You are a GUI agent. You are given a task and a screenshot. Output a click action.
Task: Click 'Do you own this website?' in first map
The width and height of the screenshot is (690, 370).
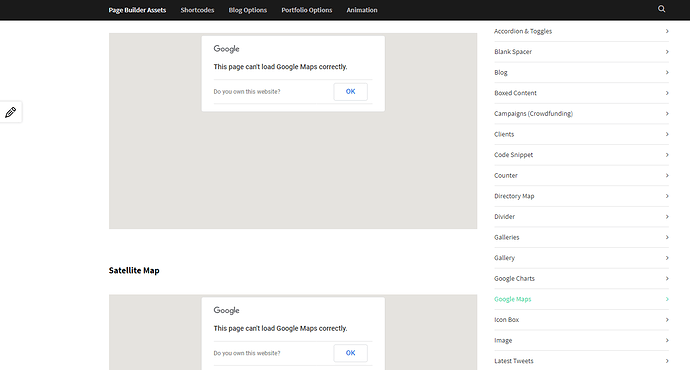click(247, 92)
